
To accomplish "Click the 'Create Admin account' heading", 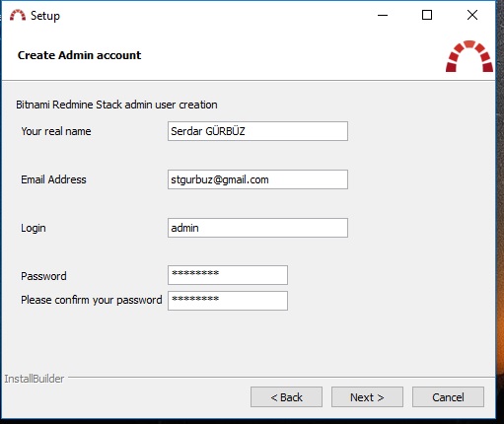I will (79, 55).
